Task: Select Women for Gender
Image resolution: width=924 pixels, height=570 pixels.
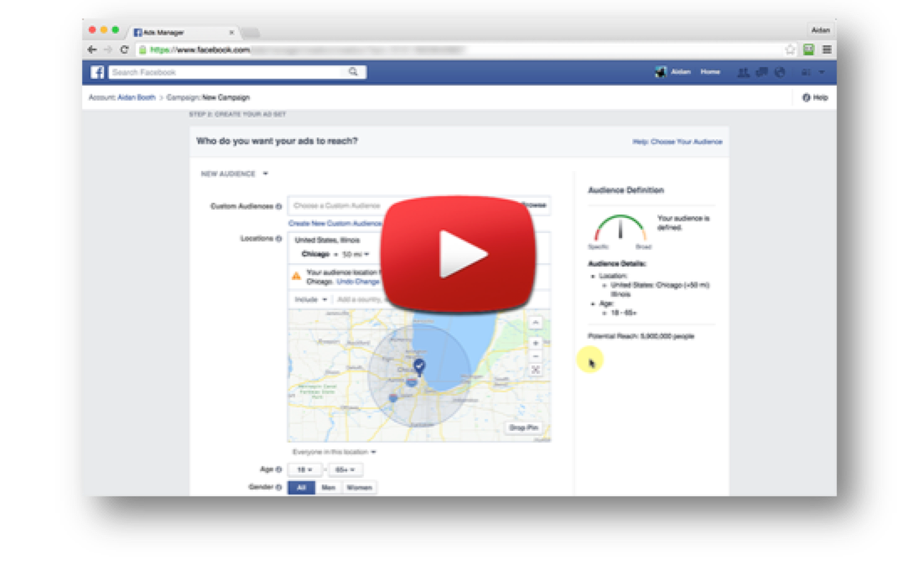Action: 359,488
